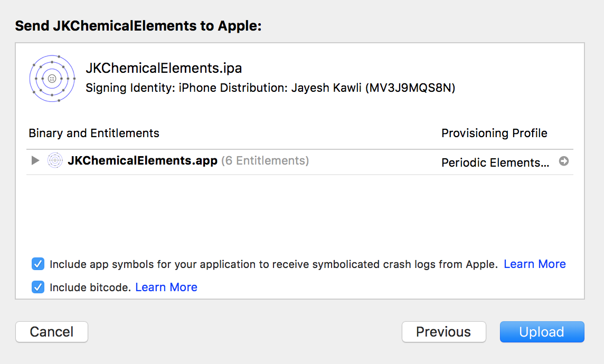Click the Periodic Elements… provisioning profile text

495,162
